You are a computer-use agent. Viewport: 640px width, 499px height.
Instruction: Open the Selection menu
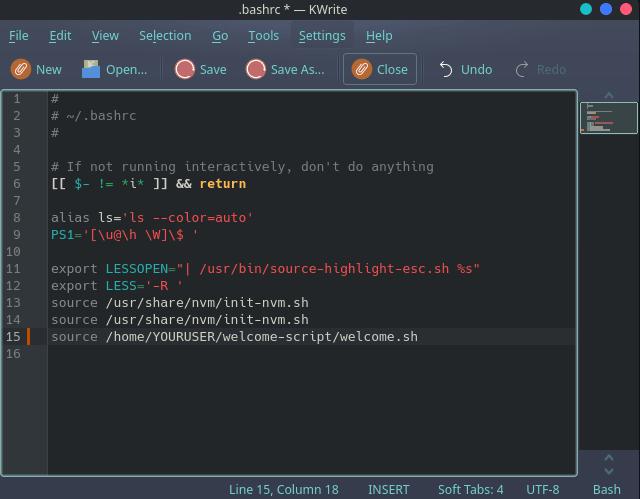point(165,36)
